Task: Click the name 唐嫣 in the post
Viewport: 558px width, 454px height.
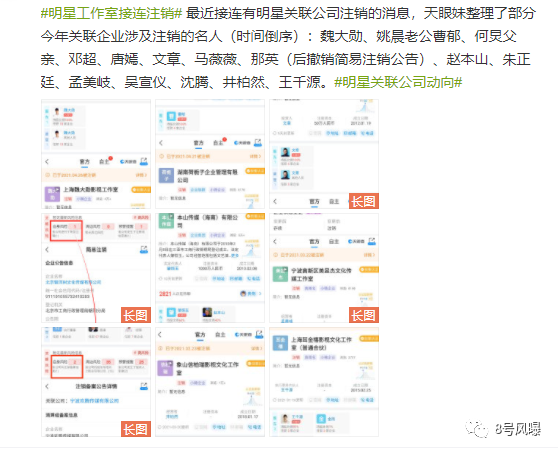Action: 124,59
